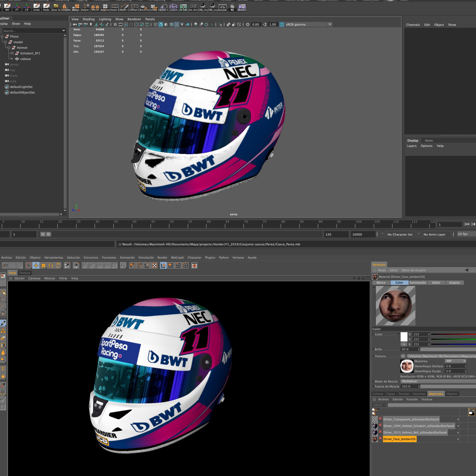Select the text T tool in left palette
476x476 pixels.
3,369
